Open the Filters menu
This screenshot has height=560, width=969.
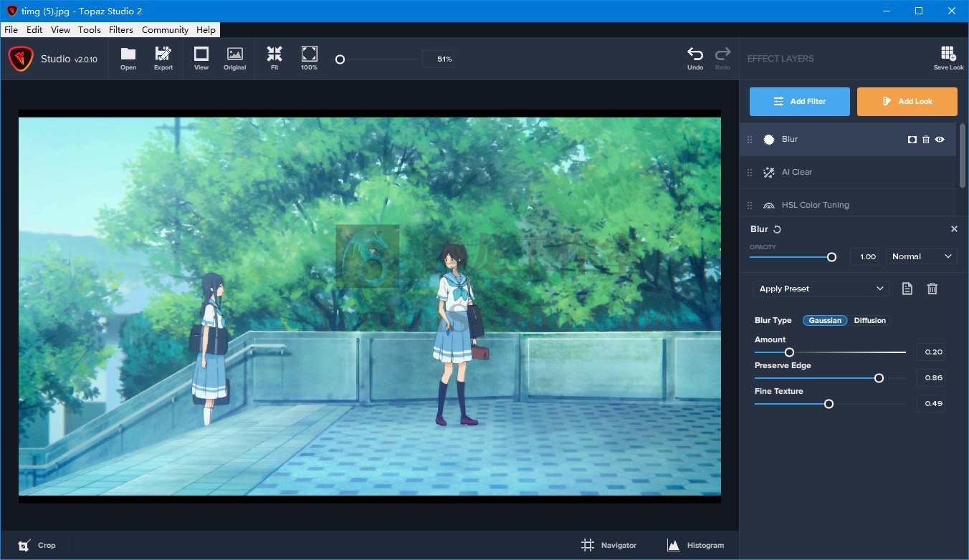(121, 30)
